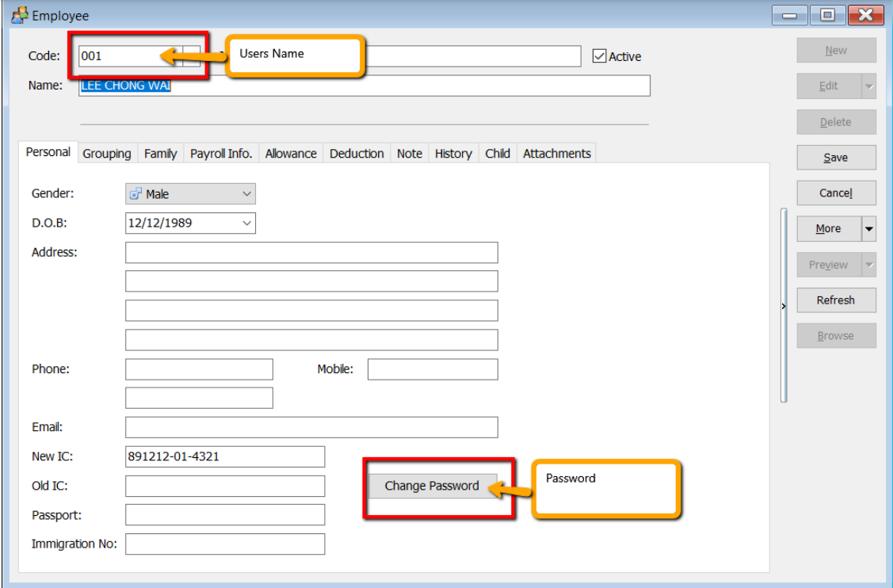The width and height of the screenshot is (893, 588).
Task: Toggle the Active checkbox
Action: click(600, 56)
